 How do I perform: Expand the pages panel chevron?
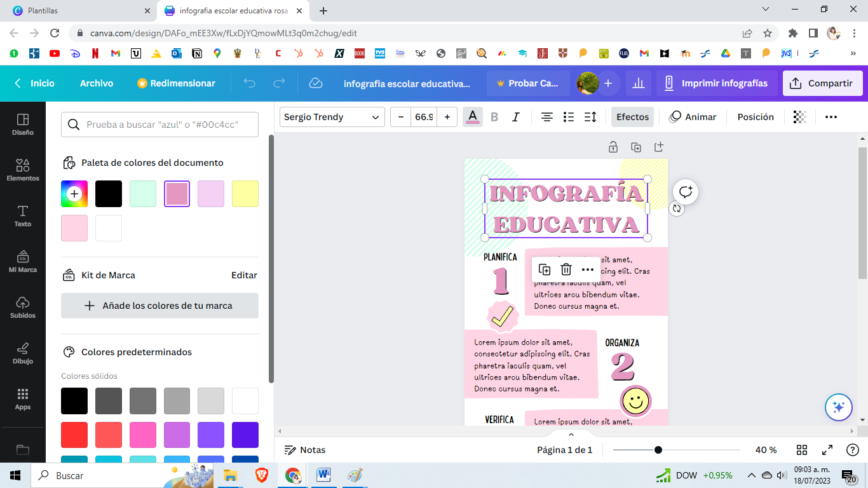[571, 435]
